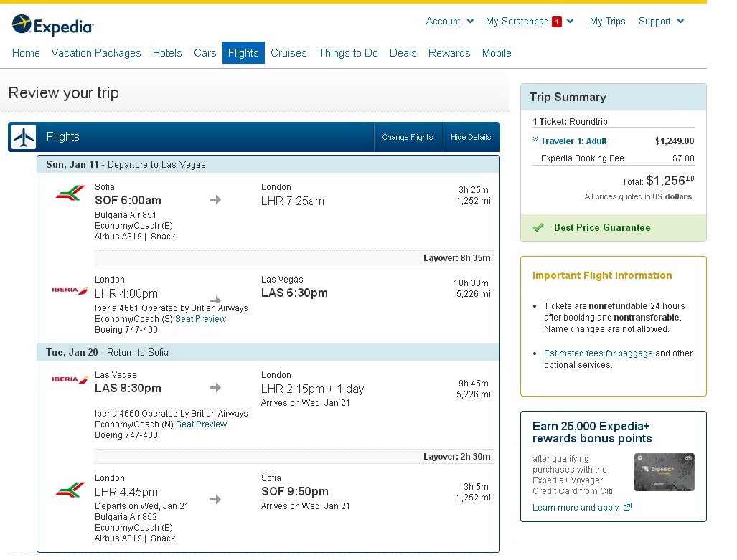The image size is (737, 560).
Task: Click the Bulgaria Air logo for flight 852
Action: [70, 490]
